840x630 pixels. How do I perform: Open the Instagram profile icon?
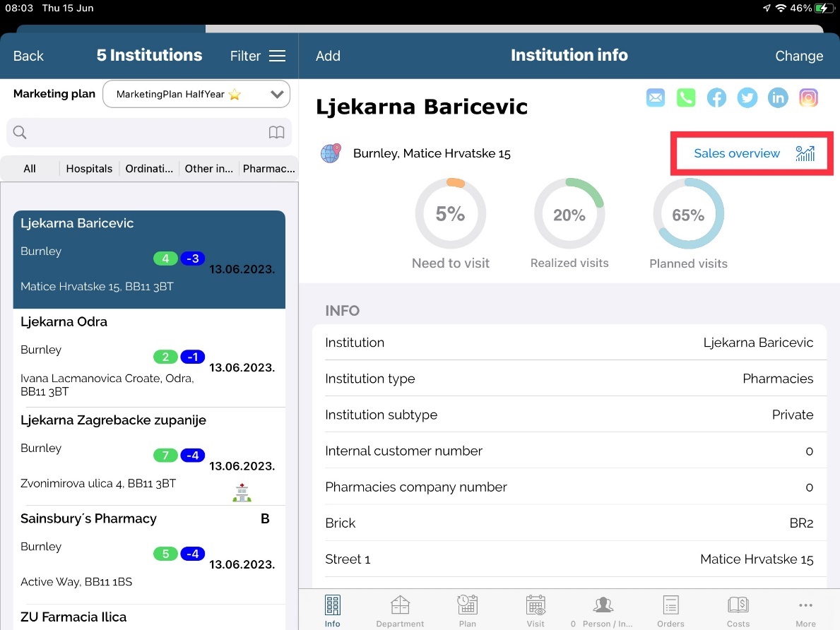click(808, 98)
